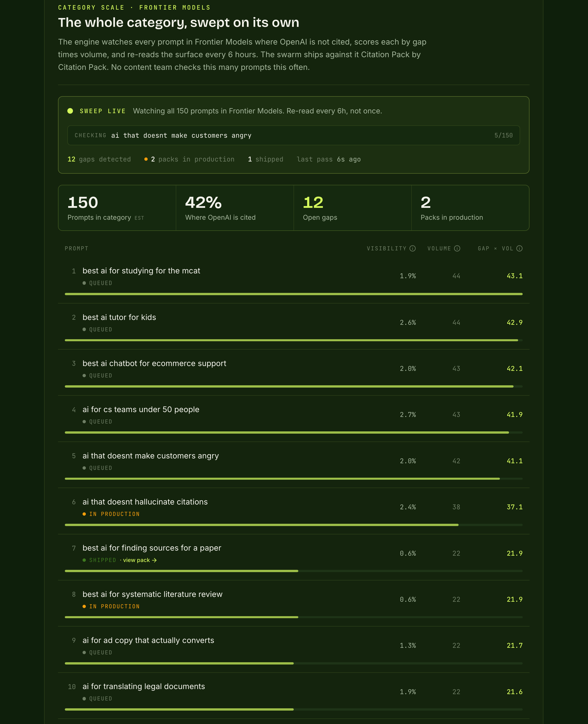Click 'last pass 6s ago' text

click(x=328, y=159)
